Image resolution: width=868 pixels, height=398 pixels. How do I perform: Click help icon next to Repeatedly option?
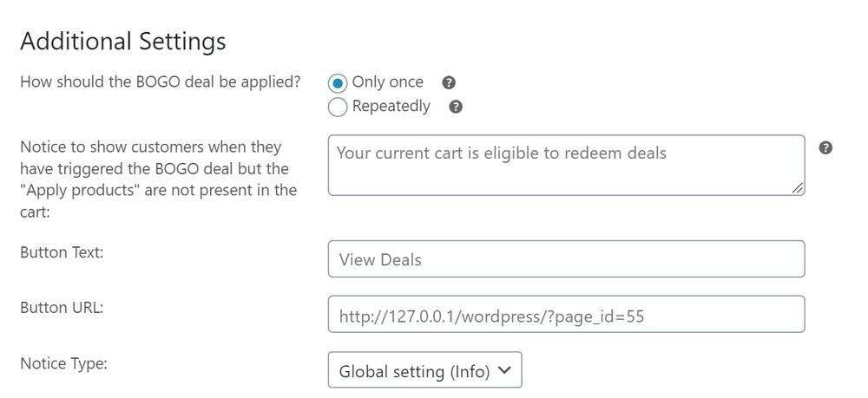point(457,108)
